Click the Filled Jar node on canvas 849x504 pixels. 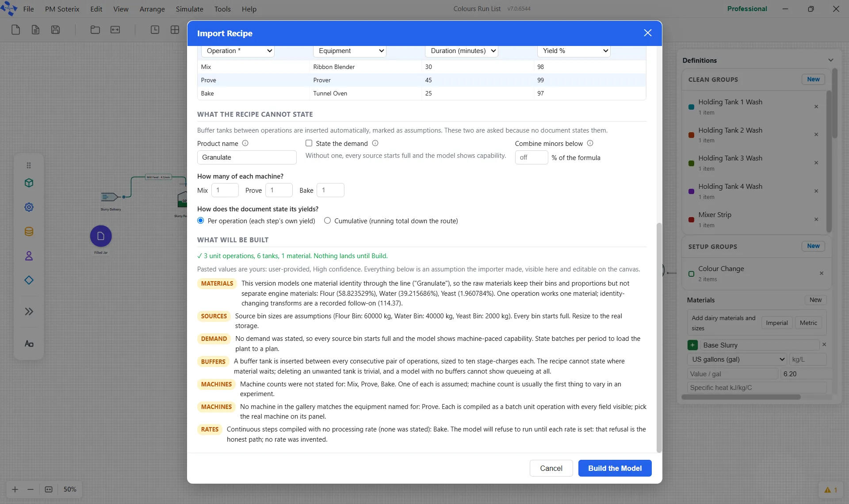coord(101,236)
